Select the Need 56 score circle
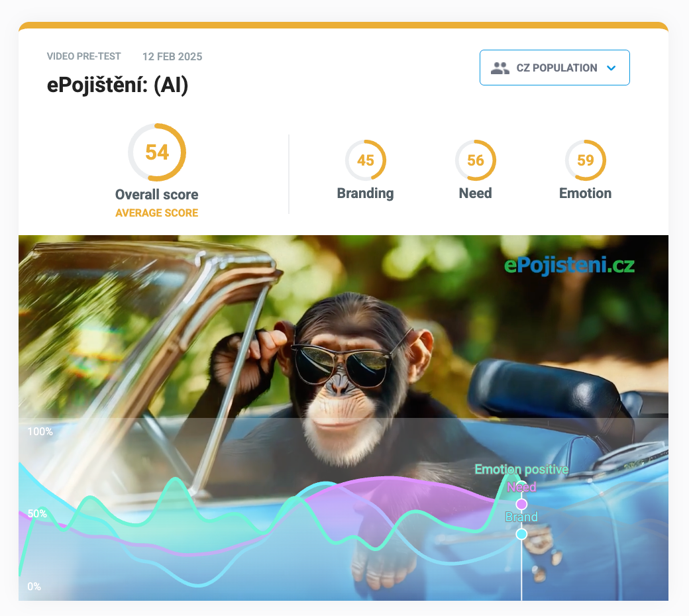Screen dimensions: 689x616 476,160
